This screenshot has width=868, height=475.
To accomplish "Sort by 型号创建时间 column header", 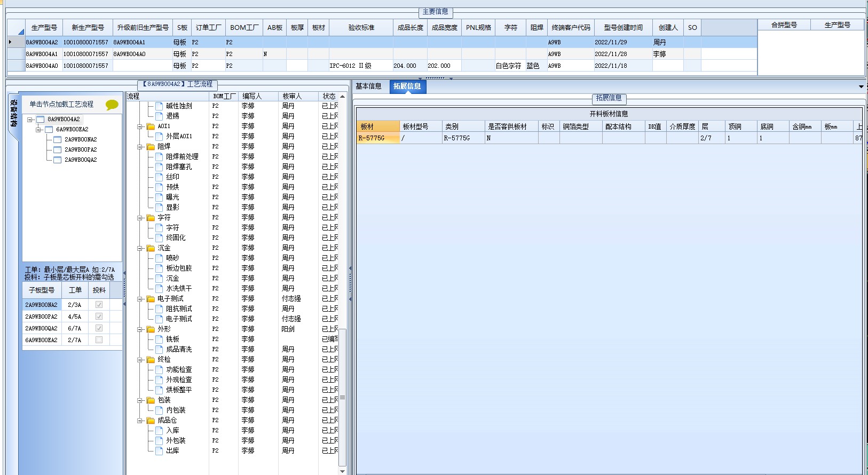I will (624, 28).
